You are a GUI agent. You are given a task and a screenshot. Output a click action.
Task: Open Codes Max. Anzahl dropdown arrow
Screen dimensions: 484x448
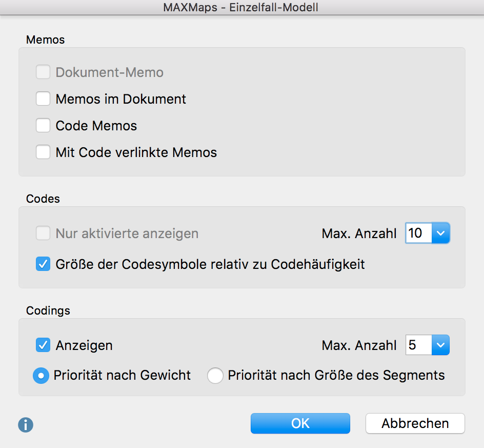[440, 233]
